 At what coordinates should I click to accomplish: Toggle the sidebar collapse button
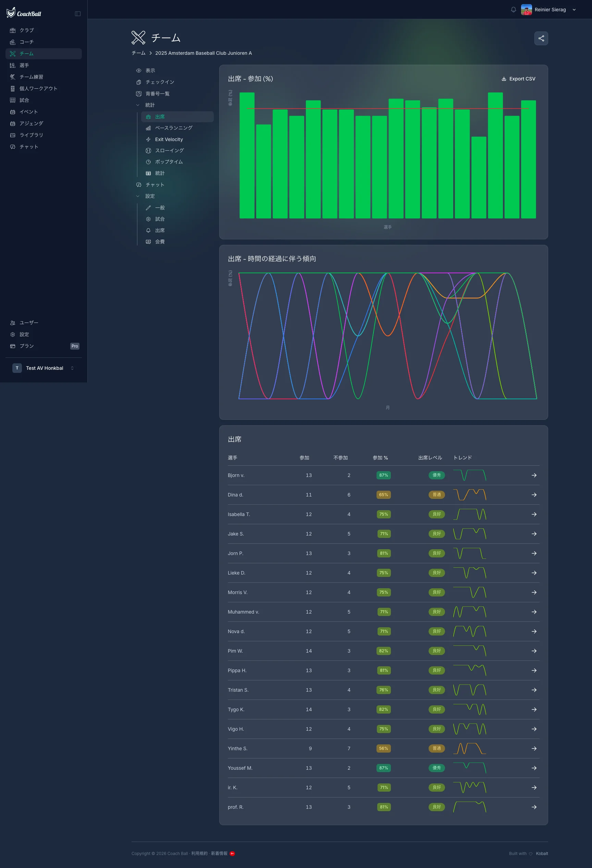tap(78, 14)
